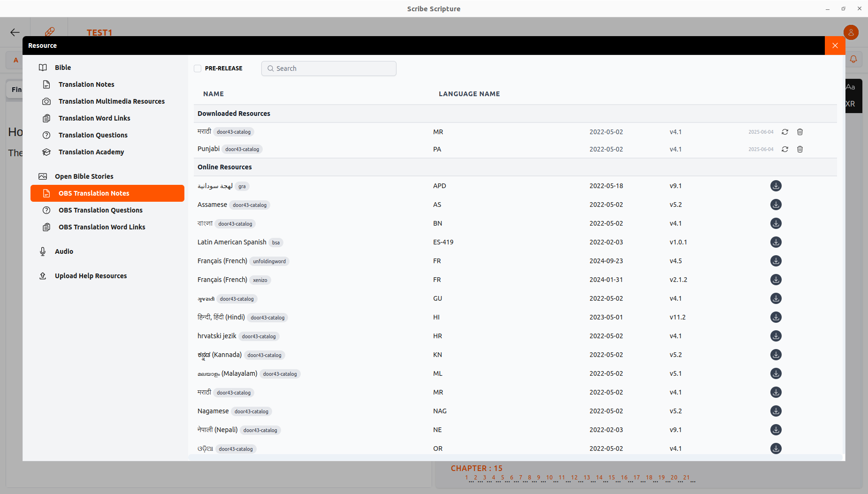
Task: Open chapter 8 from the chapter list
Action: [x=529, y=478]
